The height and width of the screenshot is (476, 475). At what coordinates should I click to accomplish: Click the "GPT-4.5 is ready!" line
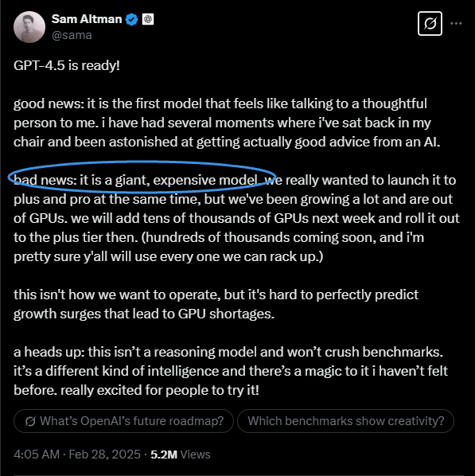point(67,65)
